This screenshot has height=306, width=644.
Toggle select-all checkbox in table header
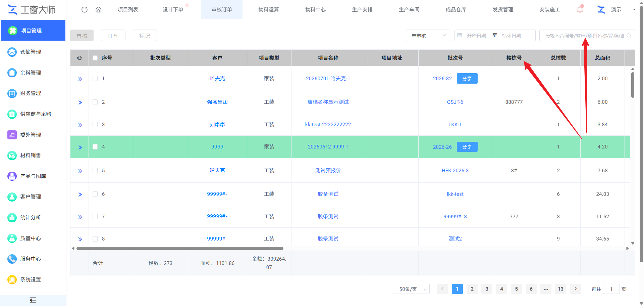[95, 58]
